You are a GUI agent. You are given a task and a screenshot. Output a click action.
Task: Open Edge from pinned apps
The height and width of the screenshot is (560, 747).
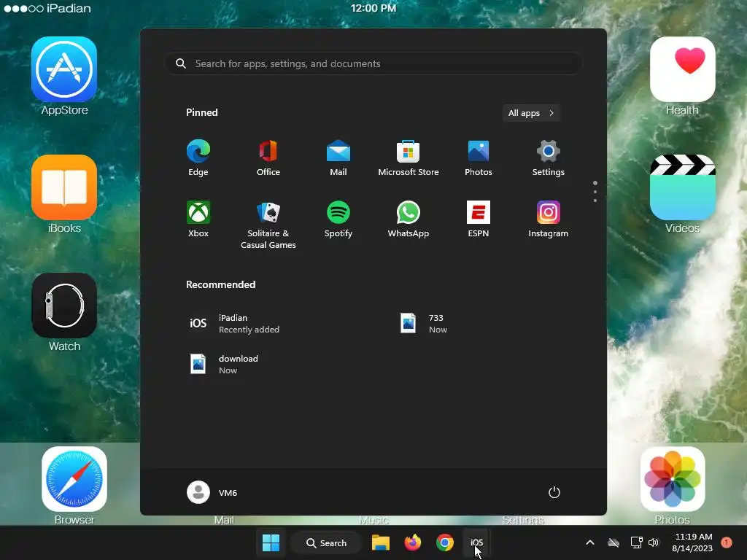(x=198, y=158)
